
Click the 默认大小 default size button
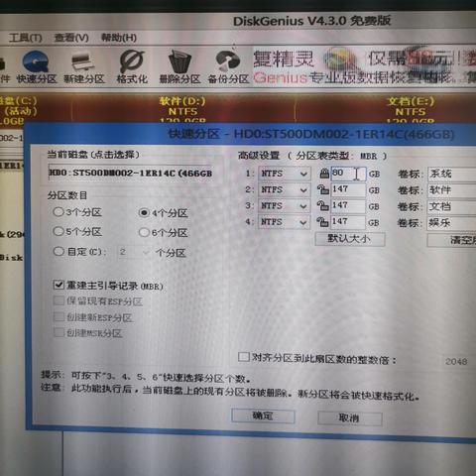[350, 239]
